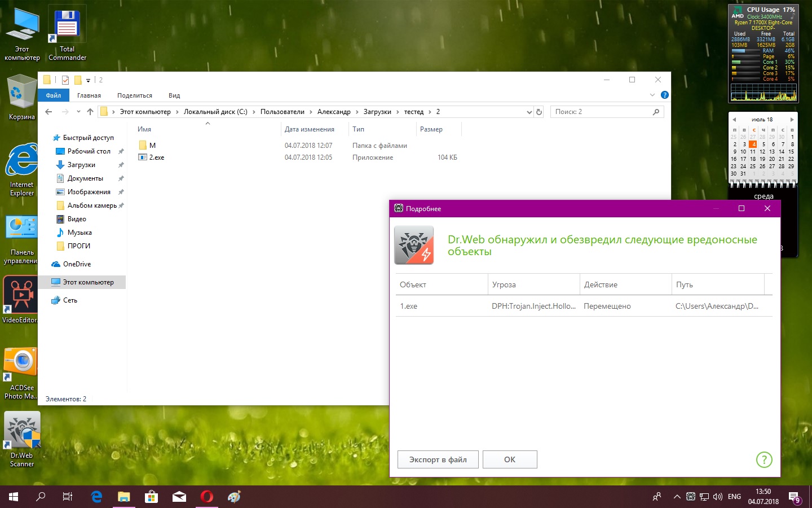812x508 pixels.
Task: Click the refresh button in address bar
Action: [539, 112]
